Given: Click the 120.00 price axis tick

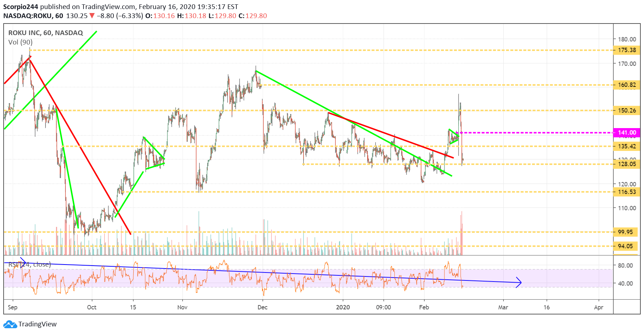Looking at the screenshot, I should (627, 184).
